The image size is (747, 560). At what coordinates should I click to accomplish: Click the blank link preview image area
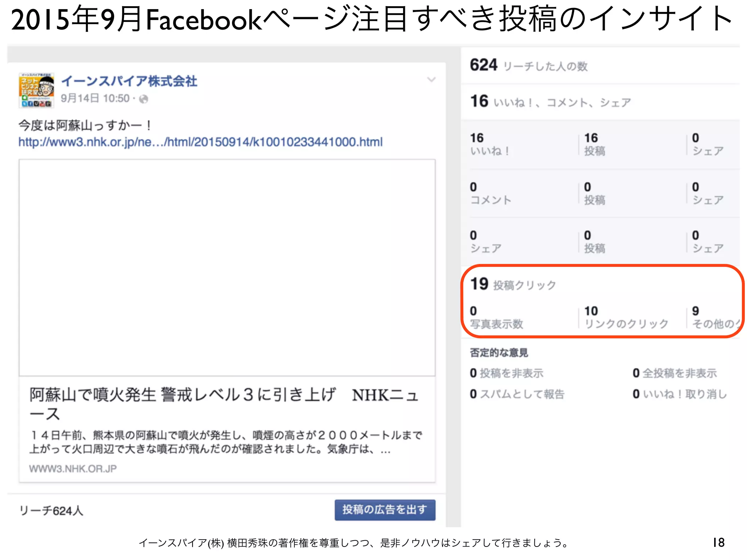(x=227, y=268)
